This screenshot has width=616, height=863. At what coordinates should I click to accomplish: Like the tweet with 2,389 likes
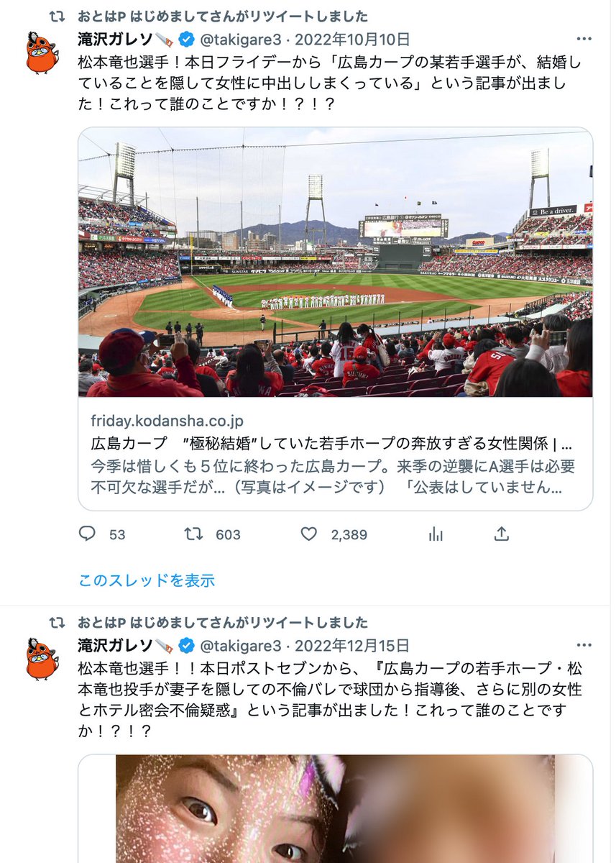pos(308,534)
